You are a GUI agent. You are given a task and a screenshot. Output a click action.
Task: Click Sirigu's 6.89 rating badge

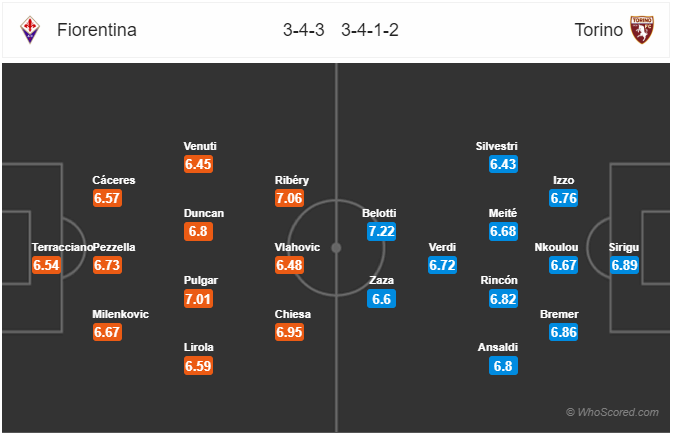[624, 265]
